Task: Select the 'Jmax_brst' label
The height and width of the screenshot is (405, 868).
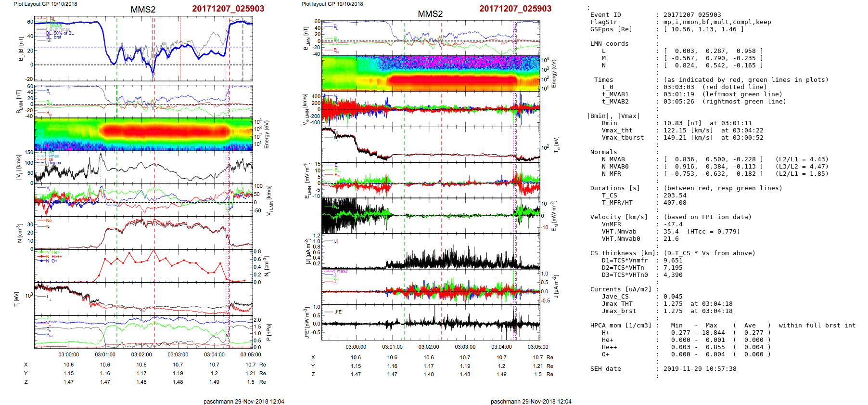Action: click(x=619, y=311)
